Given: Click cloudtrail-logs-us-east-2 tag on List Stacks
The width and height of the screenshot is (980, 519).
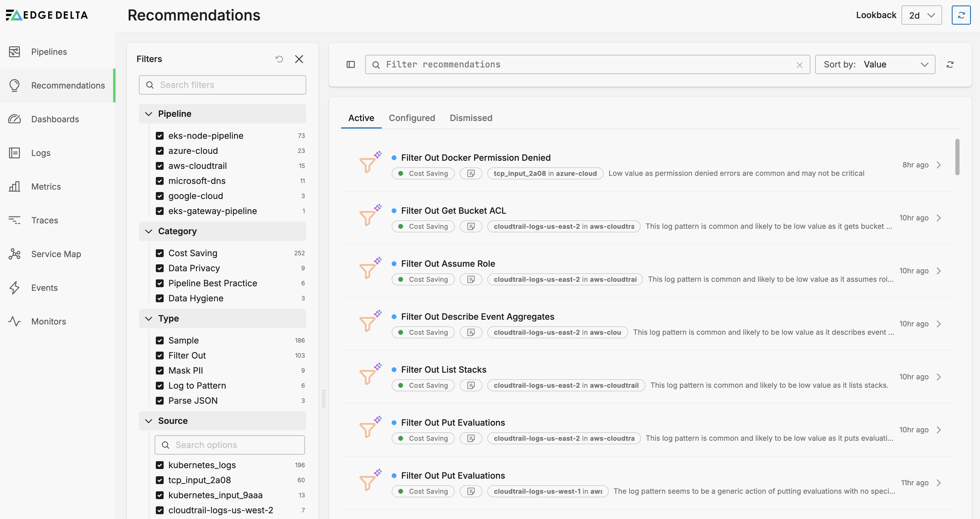Looking at the screenshot, I should (566, 385).
